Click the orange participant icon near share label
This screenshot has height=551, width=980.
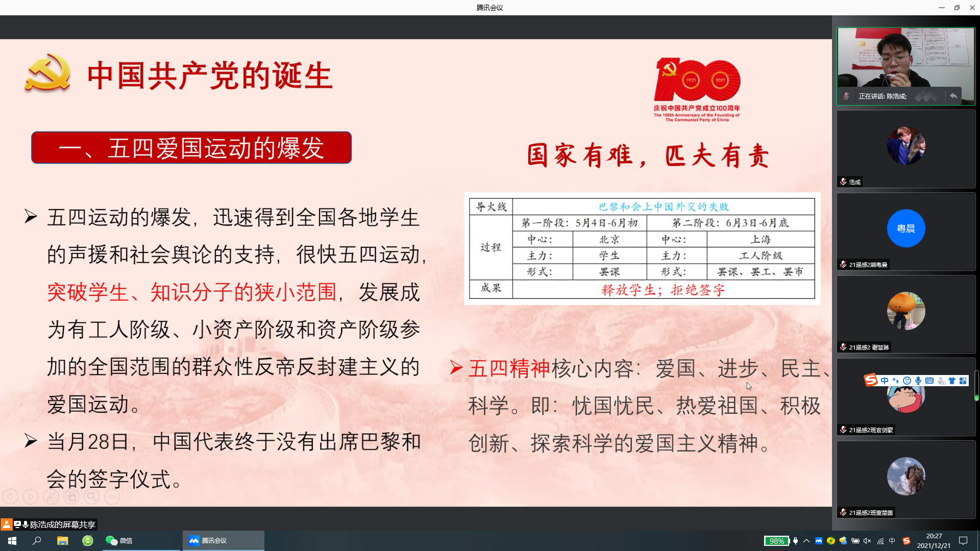coord(6,524)
